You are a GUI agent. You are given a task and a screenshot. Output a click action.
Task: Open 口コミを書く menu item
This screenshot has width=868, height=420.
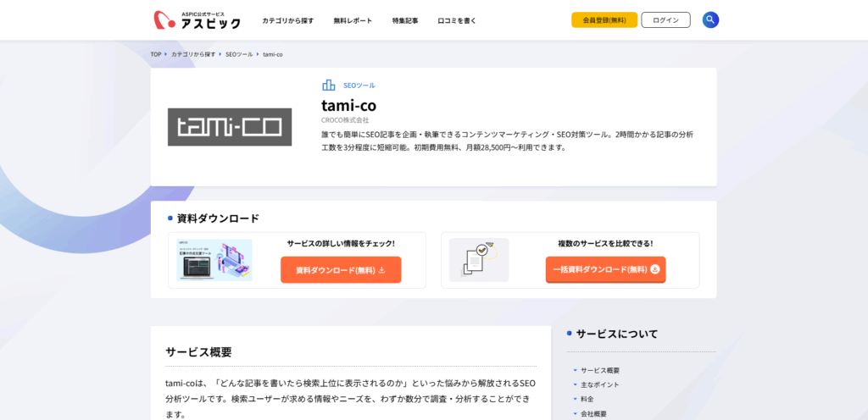[457, 20]
